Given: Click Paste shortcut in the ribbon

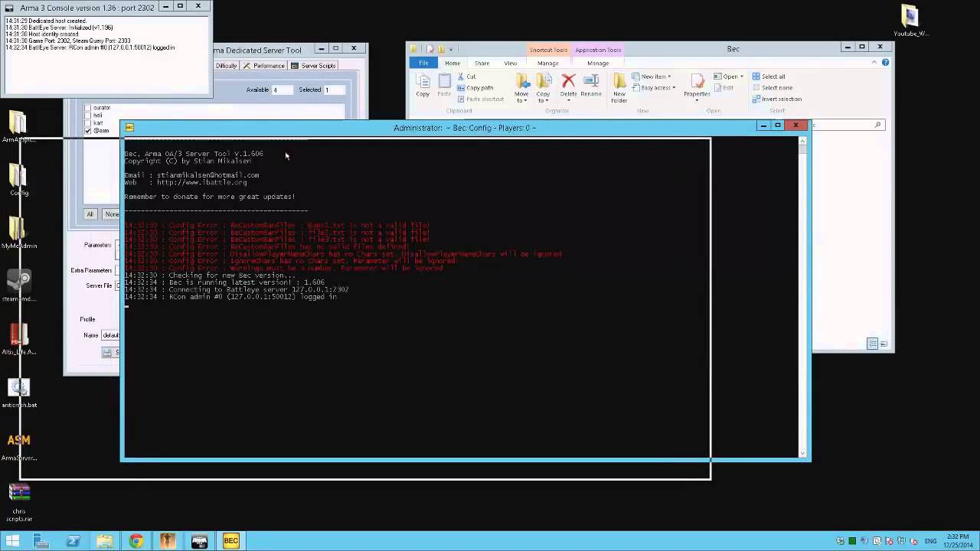Looking at the screenshot, I should coord(480,99).
